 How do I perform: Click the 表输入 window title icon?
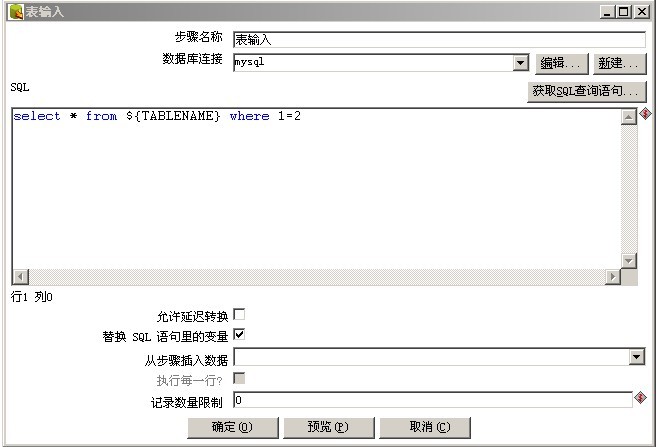[x=16, y=12]
